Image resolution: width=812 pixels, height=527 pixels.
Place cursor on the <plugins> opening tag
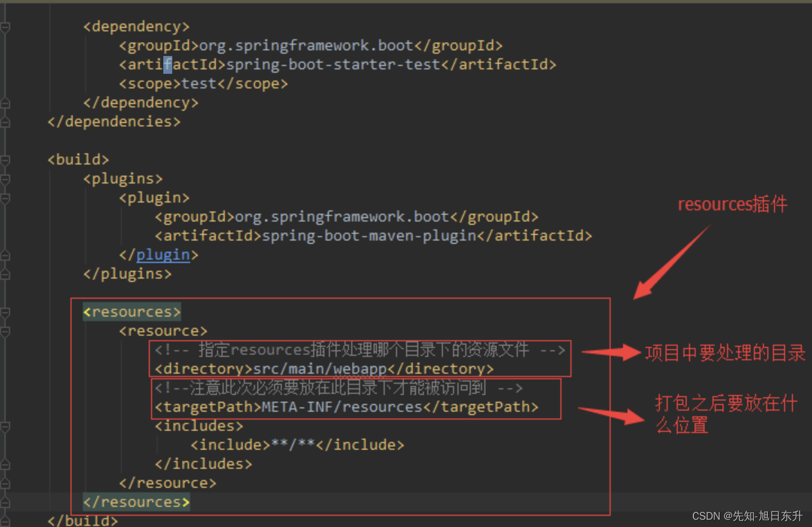click(123, 178)
